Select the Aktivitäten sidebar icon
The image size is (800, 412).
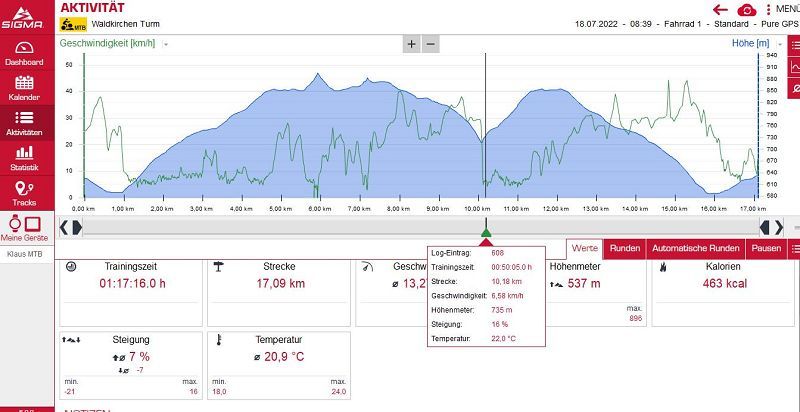click(23, 123)
